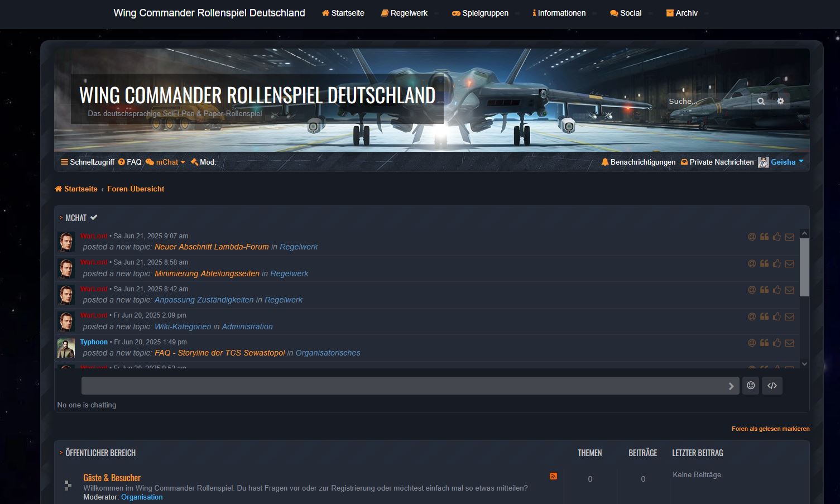Open RSS feed for Gäste & Besucher
The image size is (840, 504).
(x=553, y=476)
